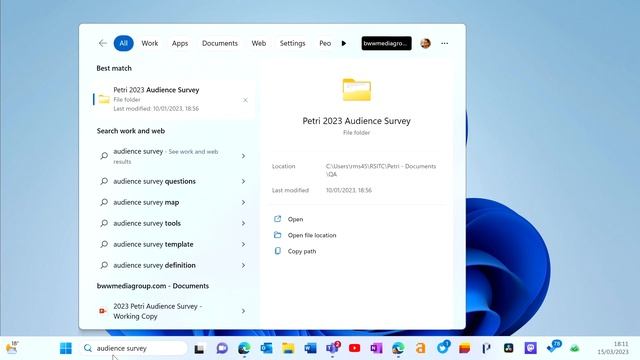
Task: Open YouTube app from taskbar
Action: (354, 348)
